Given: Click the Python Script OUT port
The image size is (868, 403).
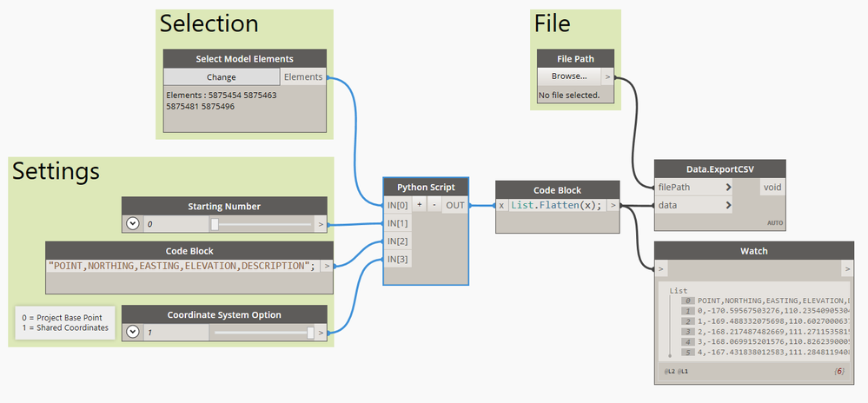Looking at the screenshot, I should [x=455, y=205].
